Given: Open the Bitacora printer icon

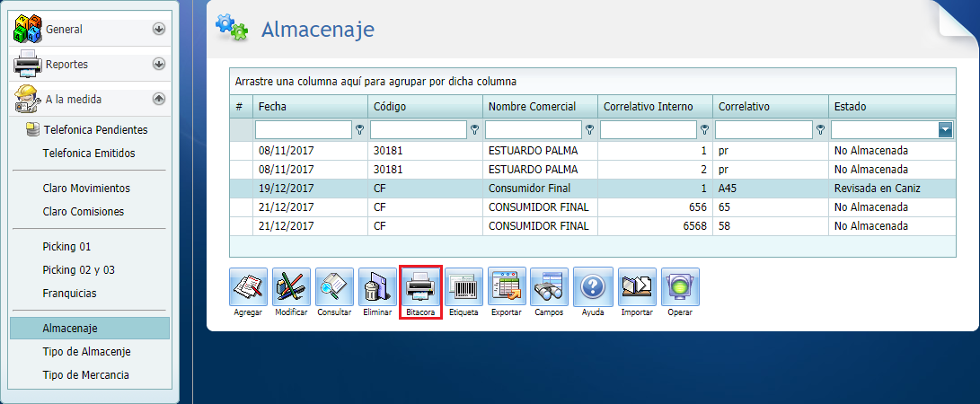Looking at the screenshot, I should point(420,287).
